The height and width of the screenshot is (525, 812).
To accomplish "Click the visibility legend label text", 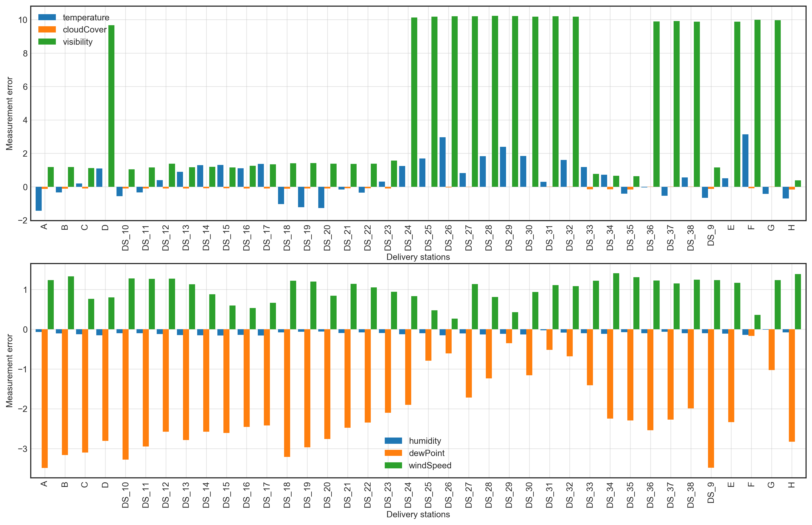I will point(78,42).
